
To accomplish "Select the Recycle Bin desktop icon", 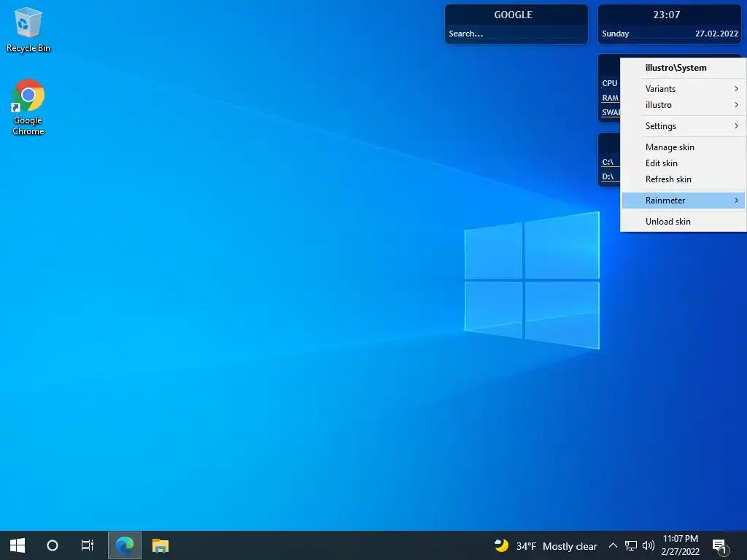I will (28, 29).
